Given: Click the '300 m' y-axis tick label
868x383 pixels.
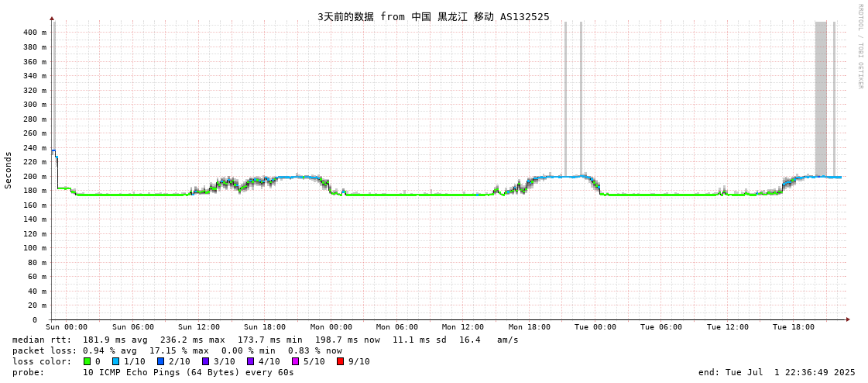Looking at the screenshot, I should click(36, 104).
